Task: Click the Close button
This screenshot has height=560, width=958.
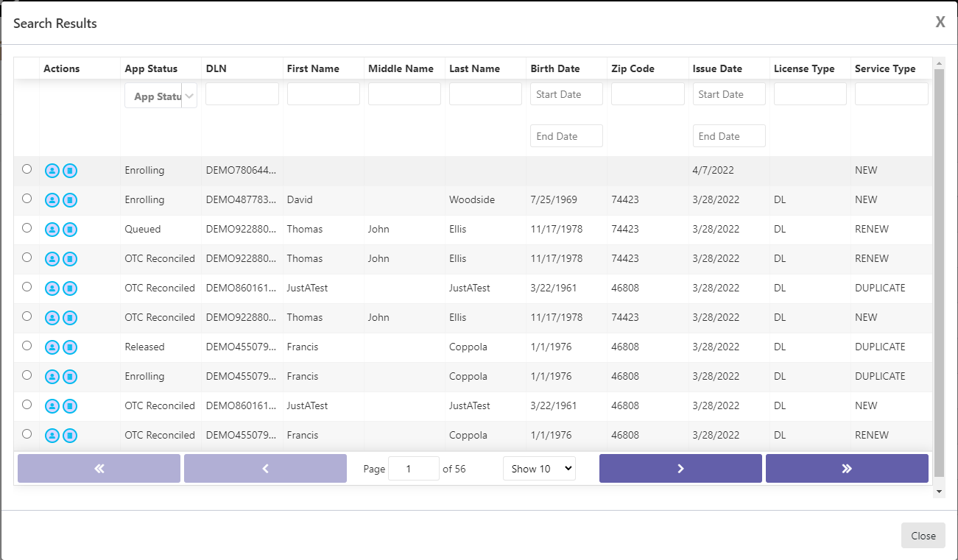Action: coord(923,535)
